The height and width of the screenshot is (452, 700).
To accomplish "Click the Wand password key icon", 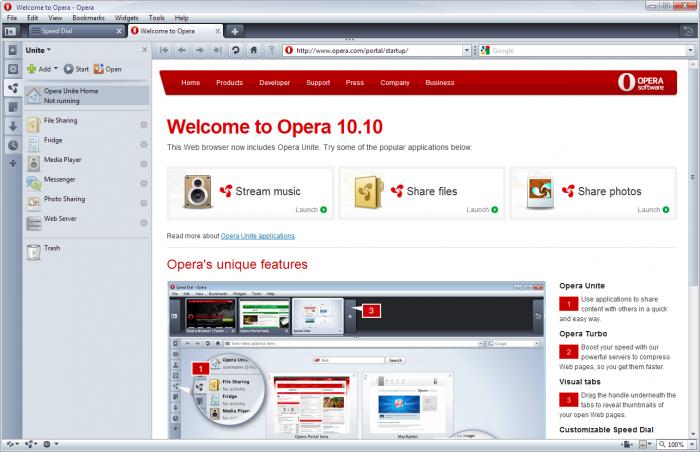I will coord(271,50).
